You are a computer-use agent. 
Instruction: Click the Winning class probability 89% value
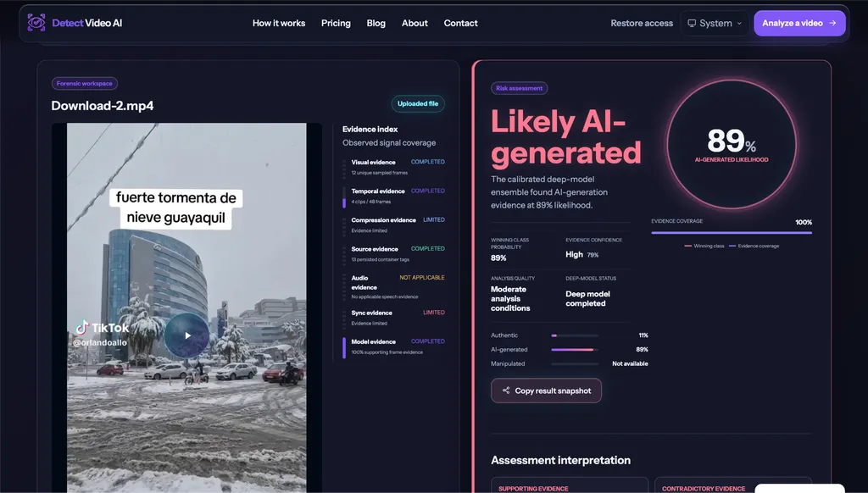click(498, 258)
